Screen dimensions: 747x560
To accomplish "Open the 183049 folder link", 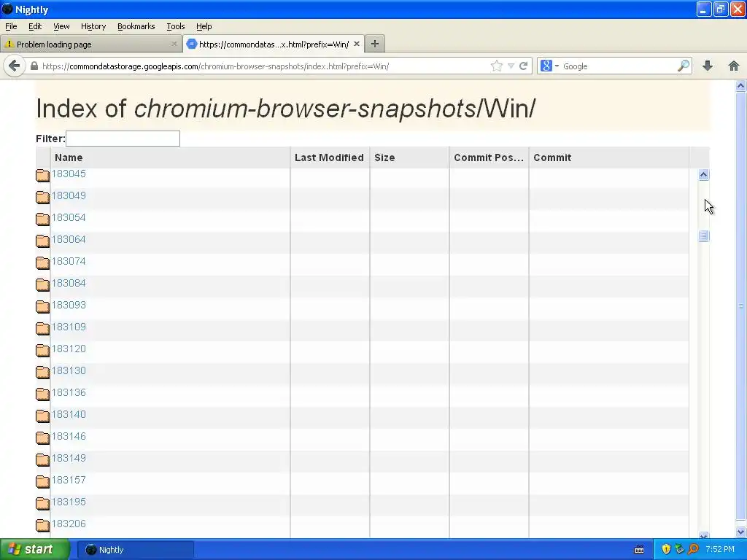I will tap(69, 195).
